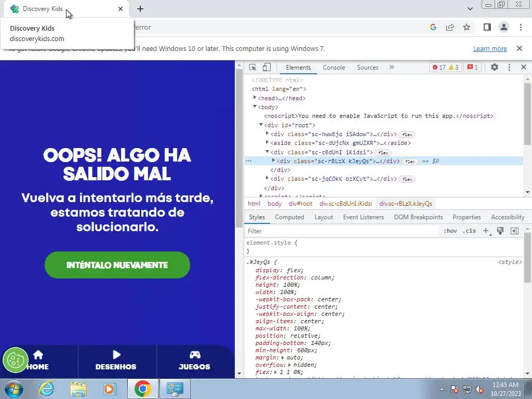Image resolution: width=532 pixels, height=399 pixels.
Task: Click the style source link
Action: (510, 262)
